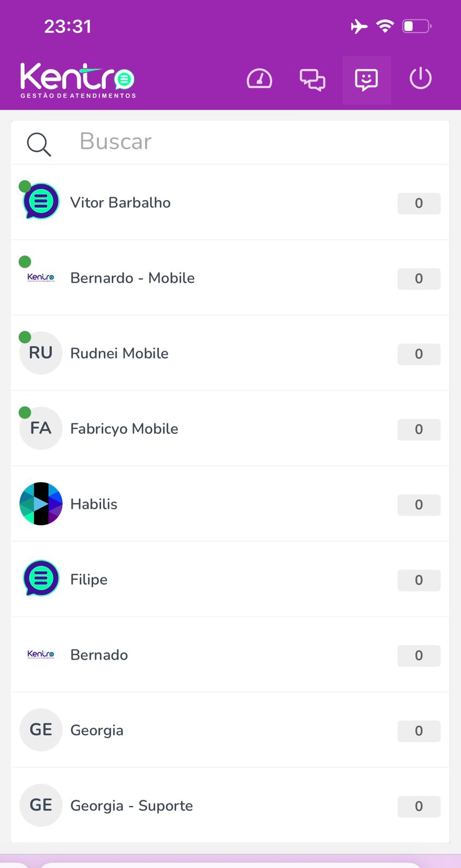Viewport: 461px width, 868px height.
Task: Tap the Habilis colorful avatar
Action: 41,504
